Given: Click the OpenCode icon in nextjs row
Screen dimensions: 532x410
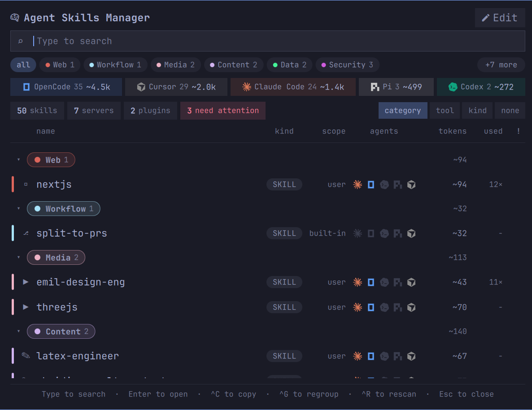Looking at the screenshot, I should point(371,184).
